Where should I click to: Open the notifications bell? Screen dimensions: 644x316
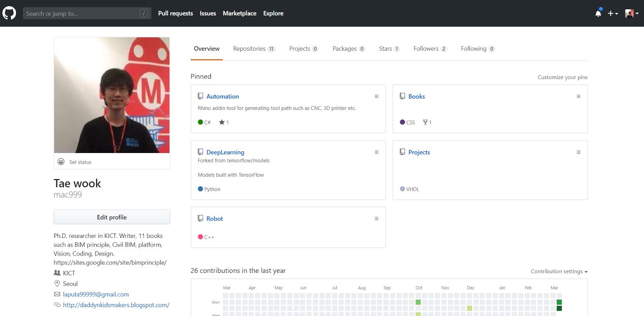click(x=598, y=13)
